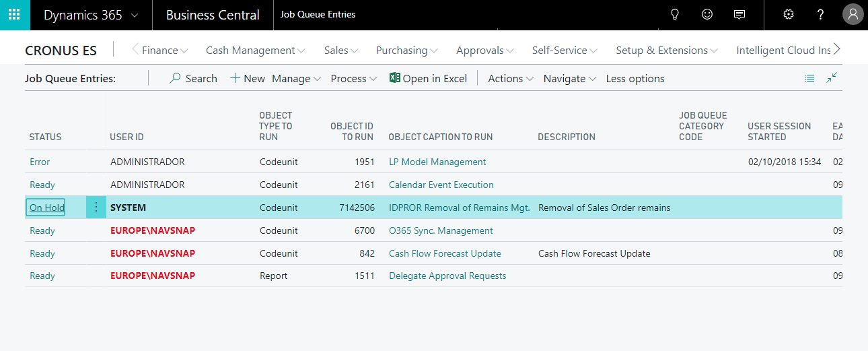Open the Process dropdown
Viewport: 868px width, 351px height.
[x=353, y=79]
